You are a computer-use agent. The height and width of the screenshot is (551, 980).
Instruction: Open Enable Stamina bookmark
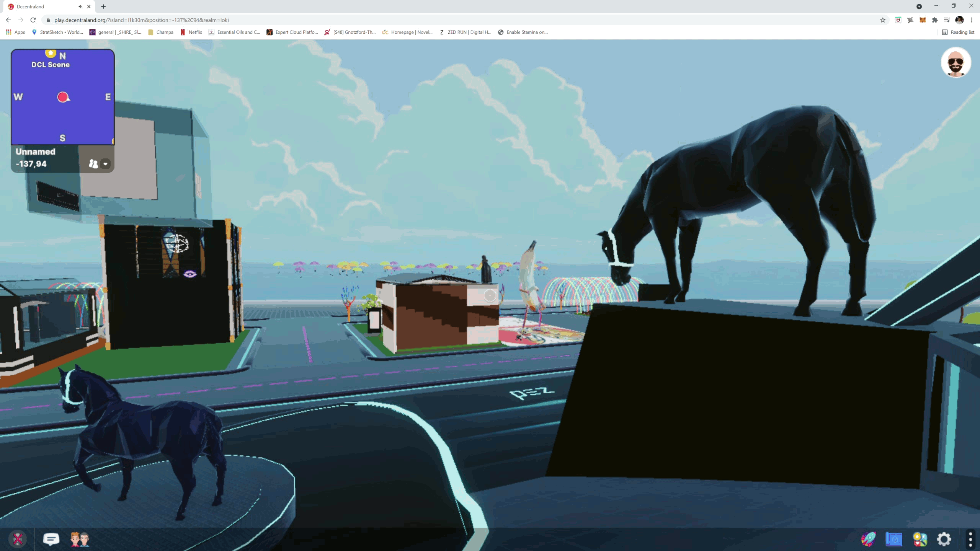click(x=523, y=32)
